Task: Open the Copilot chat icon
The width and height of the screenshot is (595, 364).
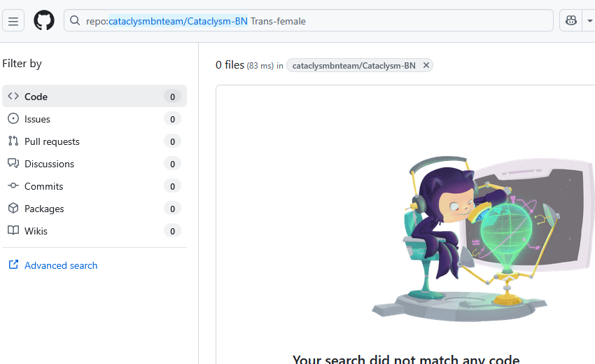Action: 570,20
